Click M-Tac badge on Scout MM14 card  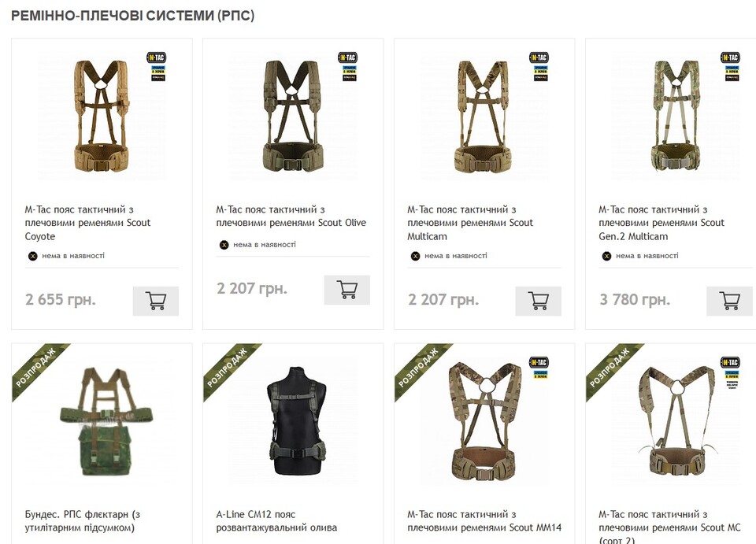pyautogui.click(x=539, y=362)
